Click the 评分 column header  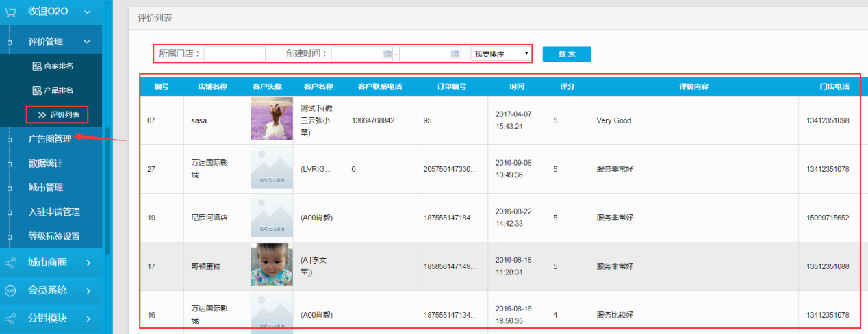[x=567, y=86]
